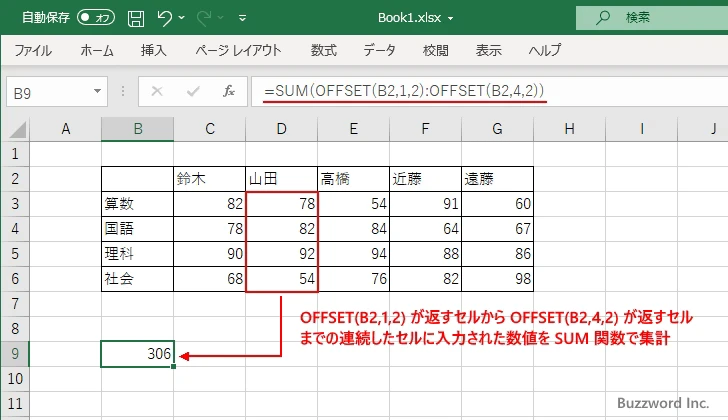Viewport: 728px width, 420px height.
Task: Click cell F3 showing 91
Action: tap(425, 204)
